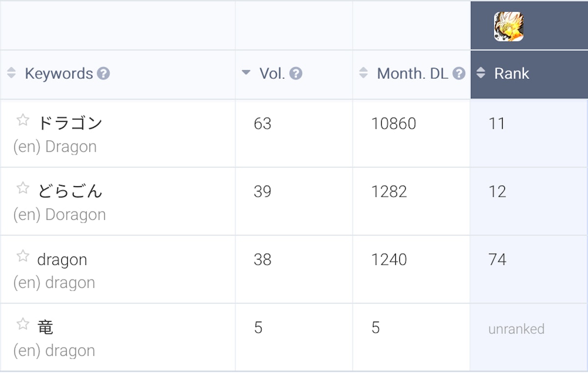The width and height of the screenshot is (588, 373).
Task: Click the help icon next to Keywords
Action: [x=103, y=74]
